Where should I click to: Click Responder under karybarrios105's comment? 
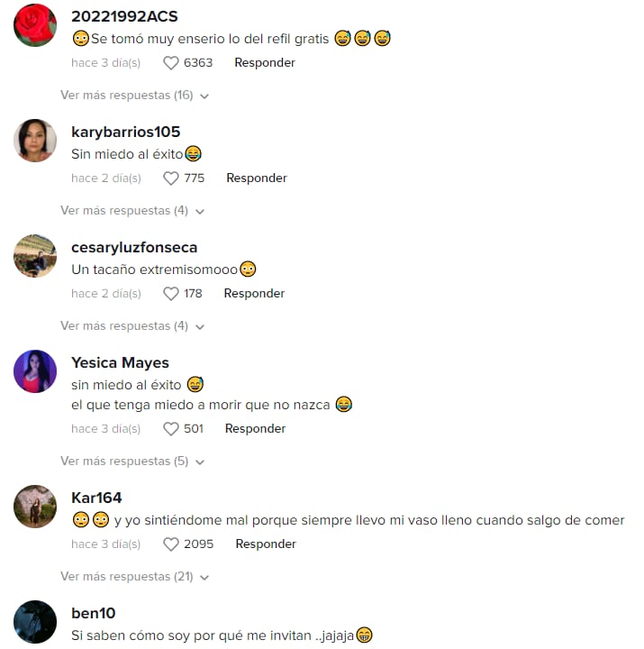point(257,178)
